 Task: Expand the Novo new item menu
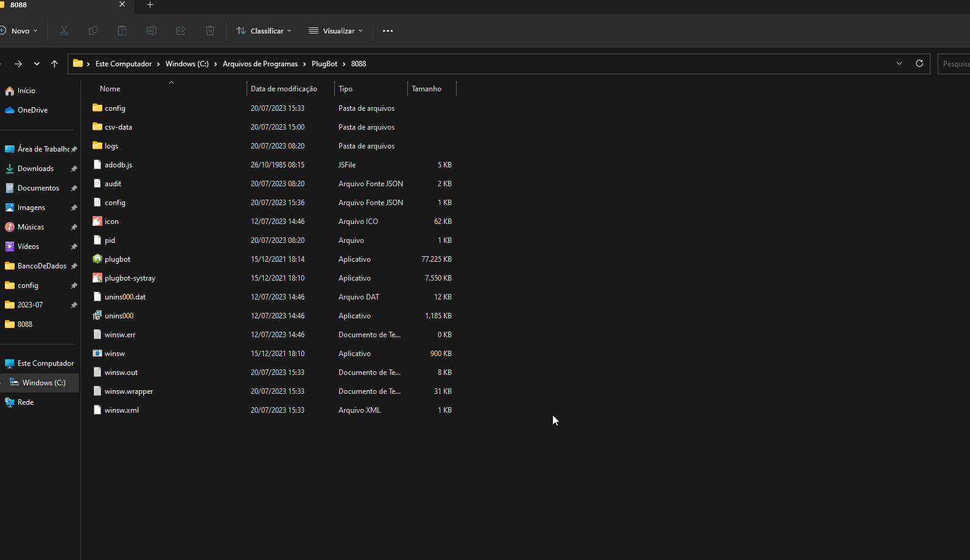coord(19,30)
